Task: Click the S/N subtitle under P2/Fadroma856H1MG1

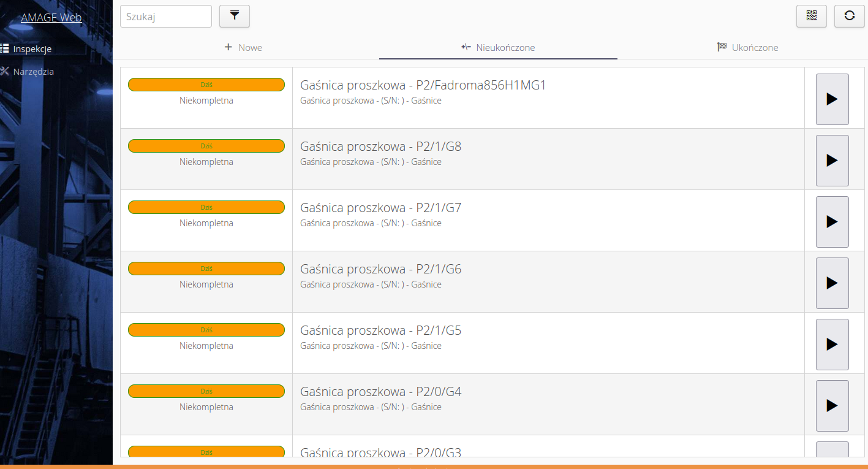Action: tap(371, 101)
